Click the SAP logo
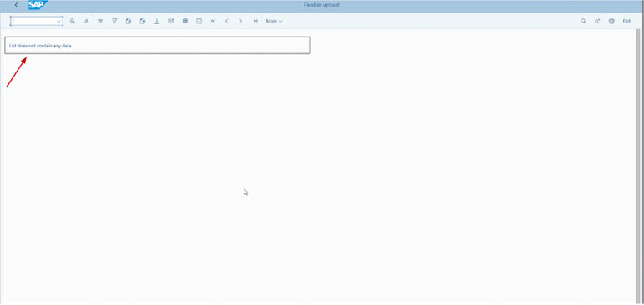Screen dimensions: 644x305 [x=38, y=5]
